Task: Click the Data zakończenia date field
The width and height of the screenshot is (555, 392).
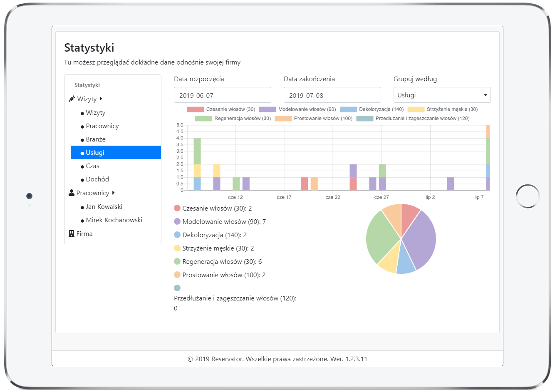Action: [x=332, y=95]
